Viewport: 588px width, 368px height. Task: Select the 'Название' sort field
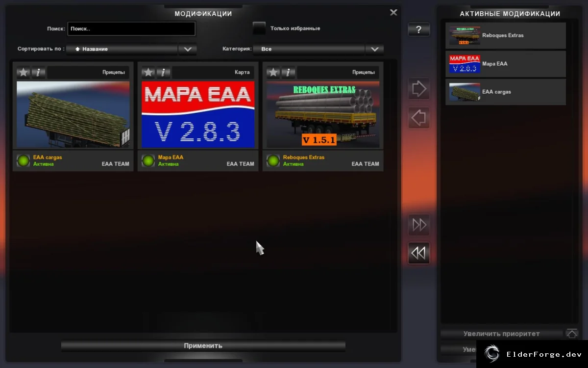(122, 49)
